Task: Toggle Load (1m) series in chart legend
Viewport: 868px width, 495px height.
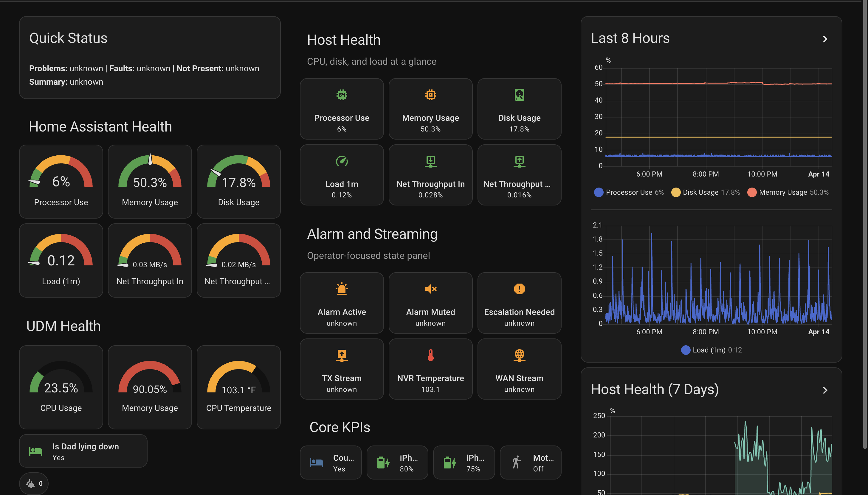Action: pos(712,350)
